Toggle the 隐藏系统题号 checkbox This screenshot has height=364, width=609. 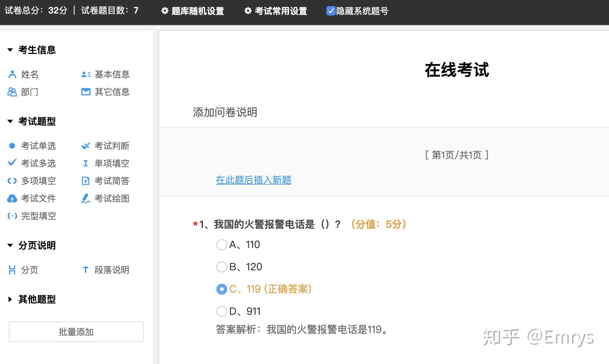pos(330,11)
